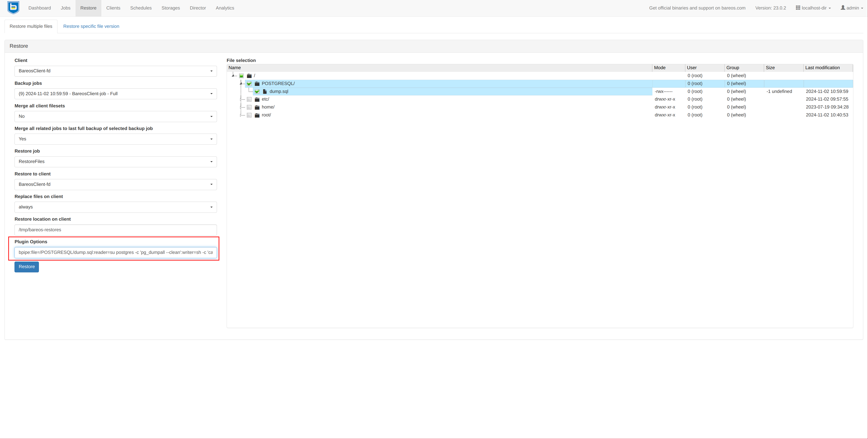Click the Plugin Options text field
This screenshot has width=868, height=439.
point(115,253)
